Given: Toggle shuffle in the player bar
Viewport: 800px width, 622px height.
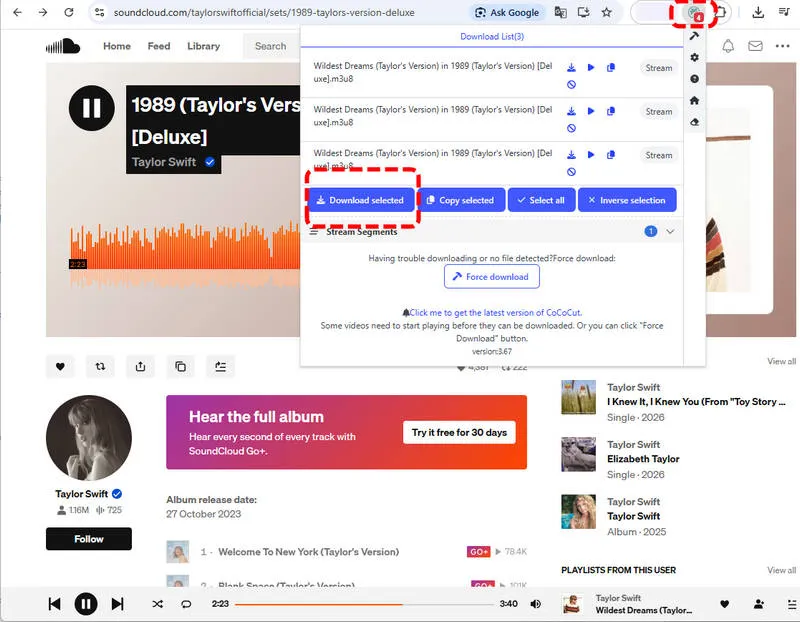Looking at the screenshot, I should coord(158,604).
